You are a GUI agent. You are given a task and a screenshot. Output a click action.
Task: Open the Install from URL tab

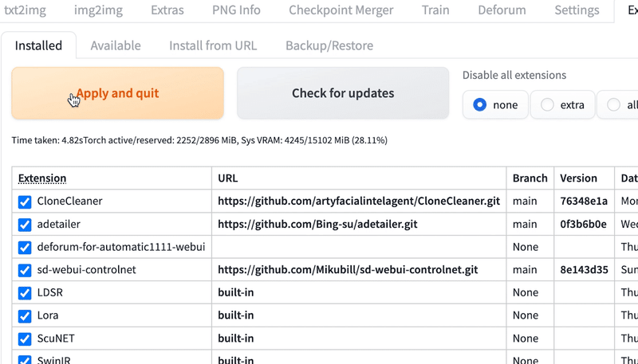[213, 45]
